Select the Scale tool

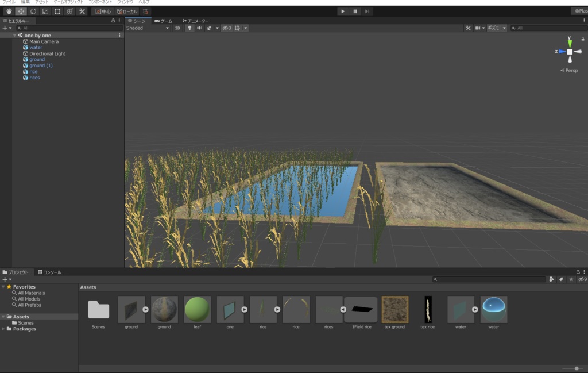pyautogui.click(x=45, y=11)
